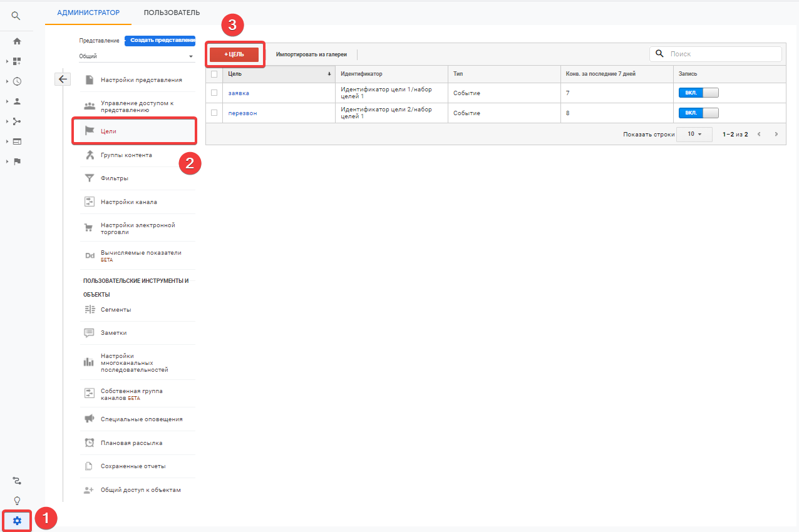Click the search magnifier icon in left sidebar
Screen dimensions: 799x532
[16, 16]
